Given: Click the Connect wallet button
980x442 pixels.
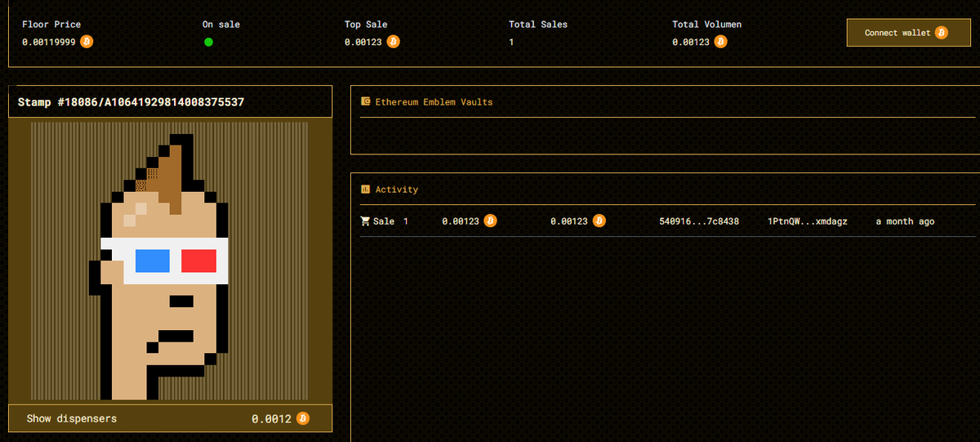Looking at the screenshot, I should point(907,33).
